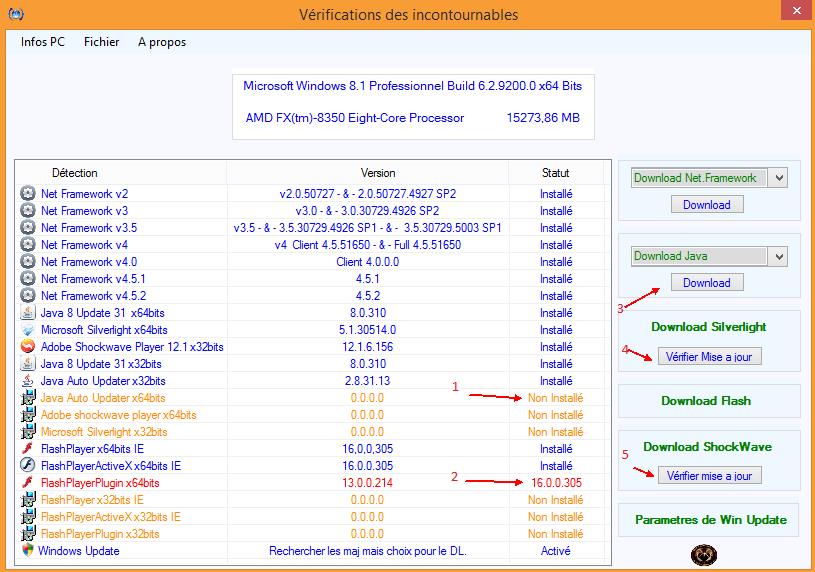
Task: Click 'Non Installé' for Java Auto Updater x64bits
Action: coord(556,398)
